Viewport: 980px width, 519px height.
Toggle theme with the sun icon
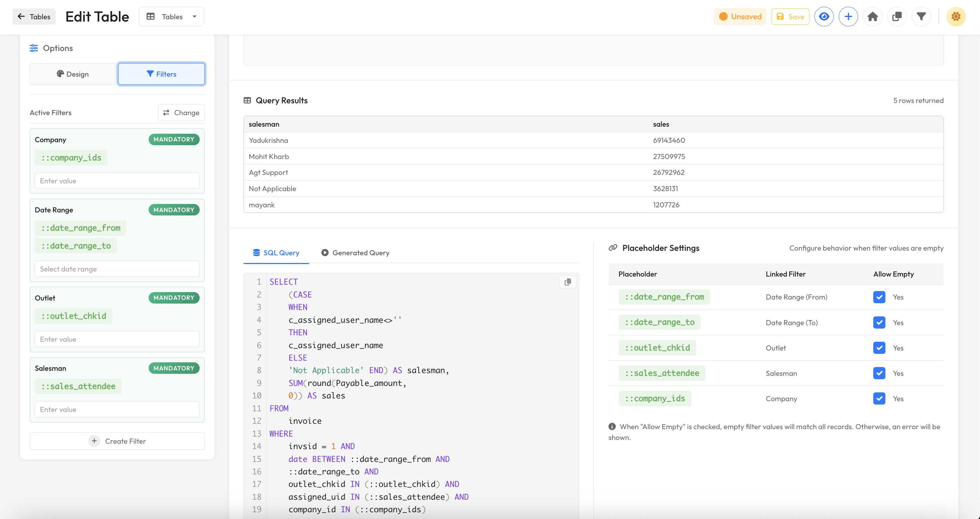[956, 17]
